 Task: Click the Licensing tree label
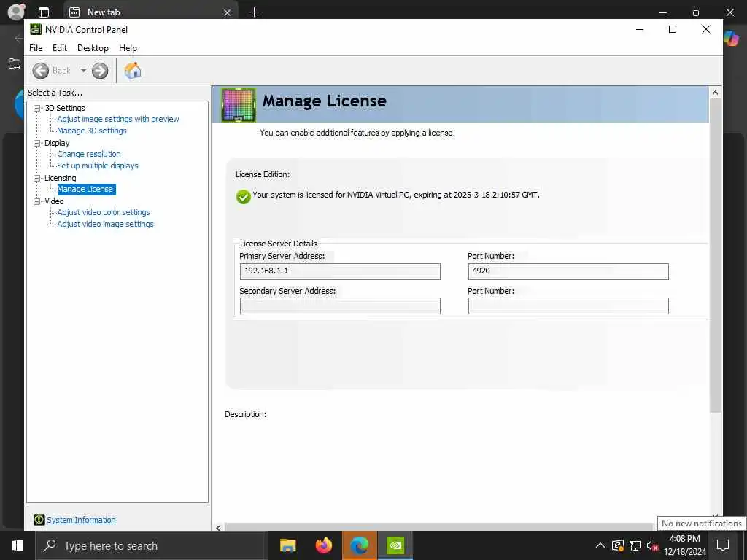tap(61, 178)
